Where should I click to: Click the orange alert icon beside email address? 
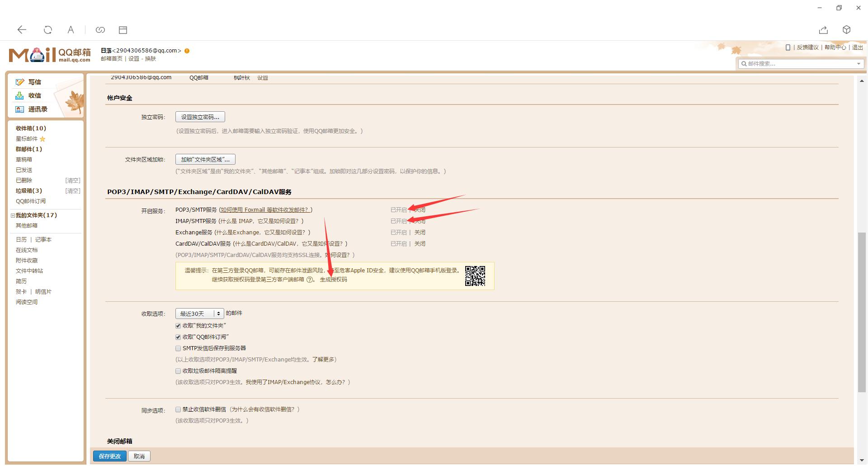187,51
